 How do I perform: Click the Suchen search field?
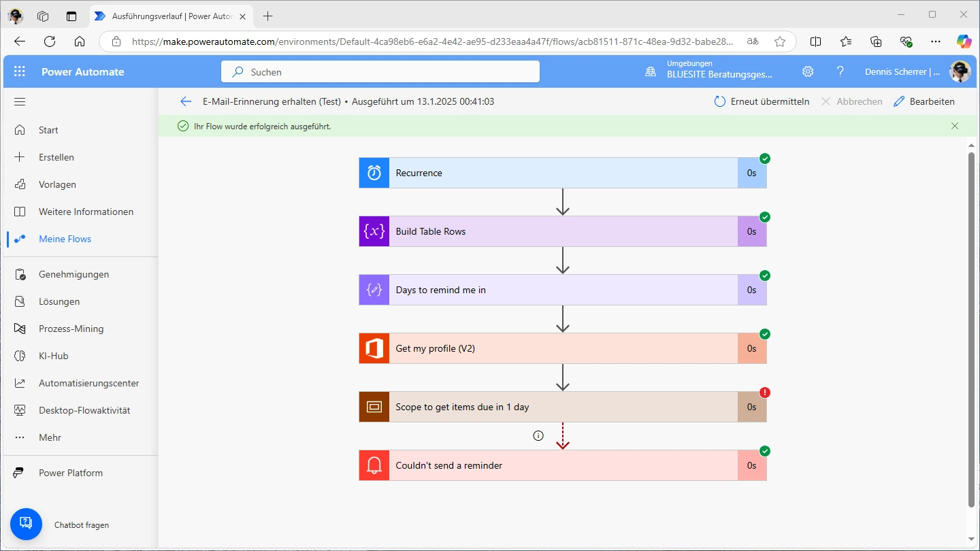pos(380,71)
